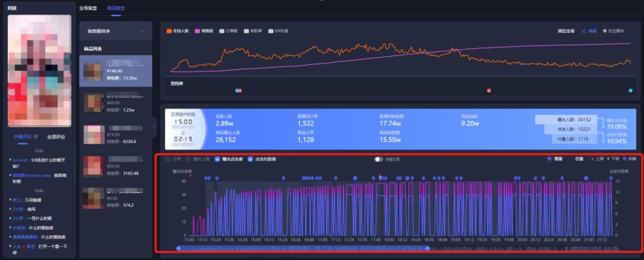Check the 曝光人数 checkbox
Viewport: 644px width, 260px height.
coord(188,159)
